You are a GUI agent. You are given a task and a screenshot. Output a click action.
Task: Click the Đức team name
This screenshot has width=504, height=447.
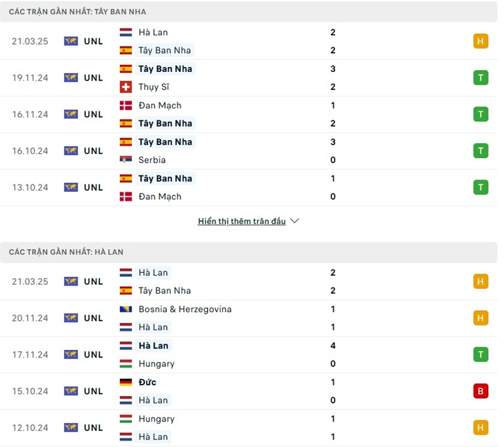(147, 382)
